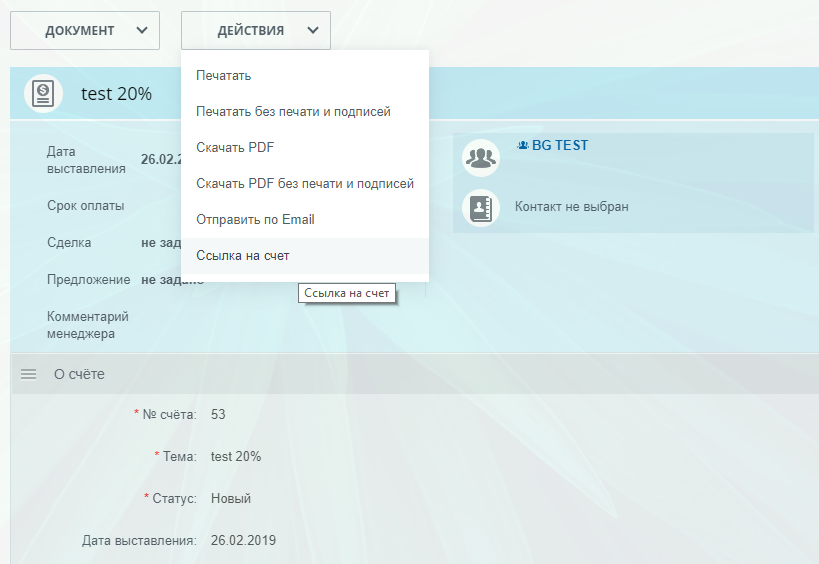Choose Скачать PDF option
Image resolution: width=819 pixels, height=564 pixels.
[x=305, y=148]
